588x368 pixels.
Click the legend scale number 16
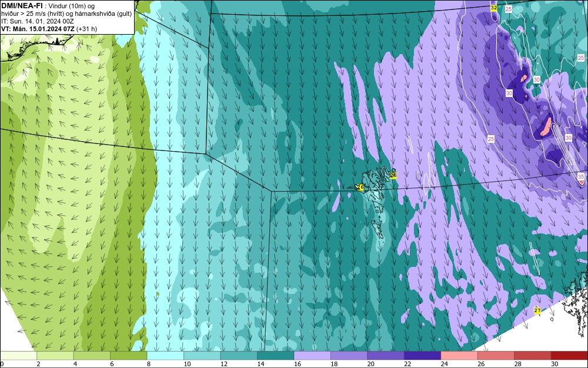298,364
